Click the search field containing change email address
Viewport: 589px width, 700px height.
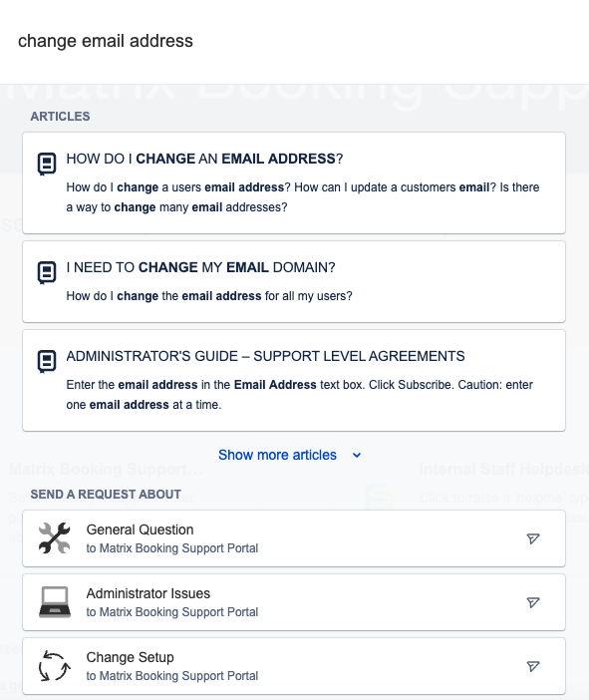point(295,41)
